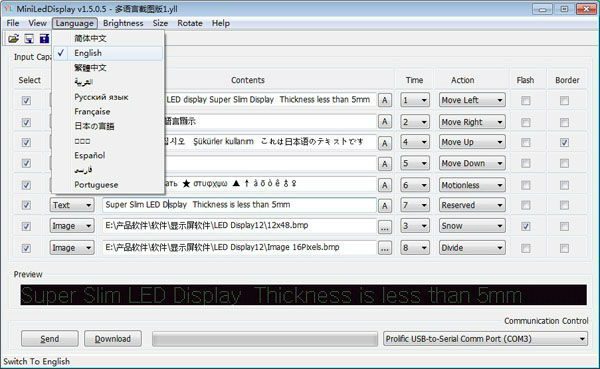Image resolution: width=600 pixels, height=369 pixels.
Task: Open font settings 'A' for Move Down row
Action: point(385,164)
